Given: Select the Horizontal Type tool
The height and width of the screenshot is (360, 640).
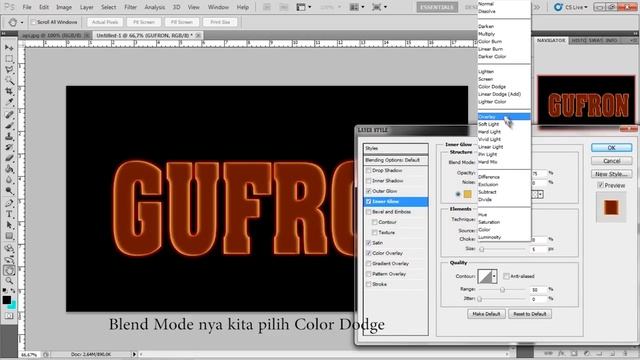Looking at the screenshot, I should coord(9,214).
